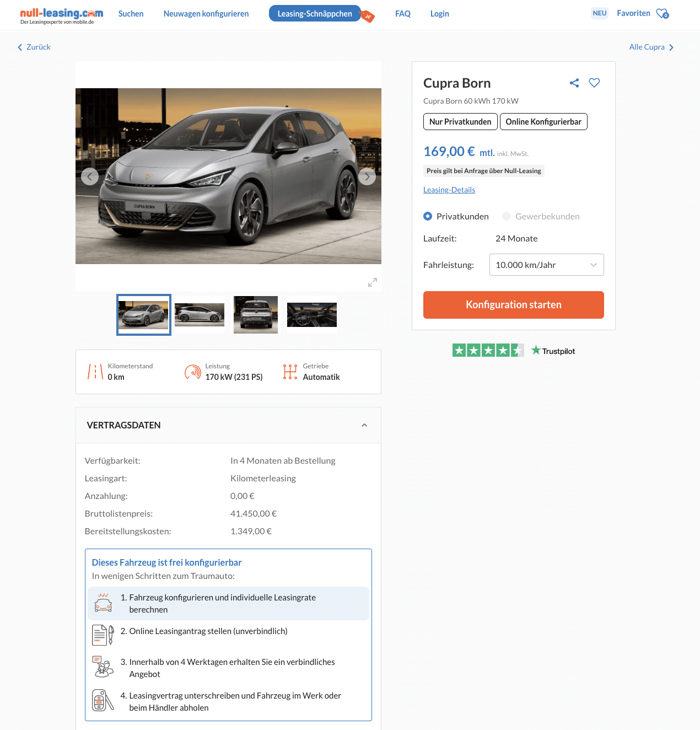Open the Suchen menu item
The image size is (700, 730).
coord(131,14)
